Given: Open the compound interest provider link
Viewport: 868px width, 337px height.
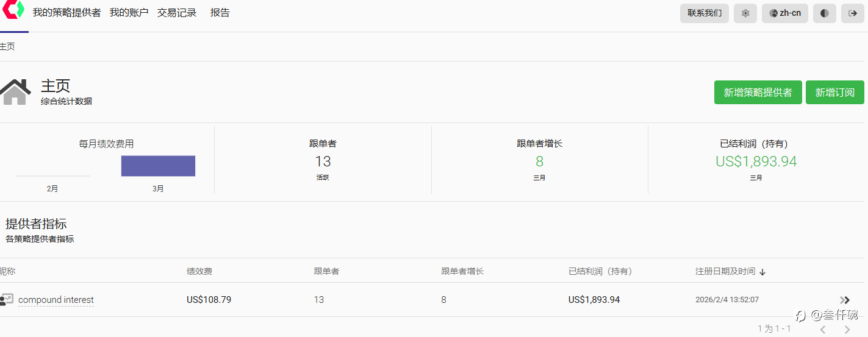Looking at the screenshot, I should (x=56, y=300).
